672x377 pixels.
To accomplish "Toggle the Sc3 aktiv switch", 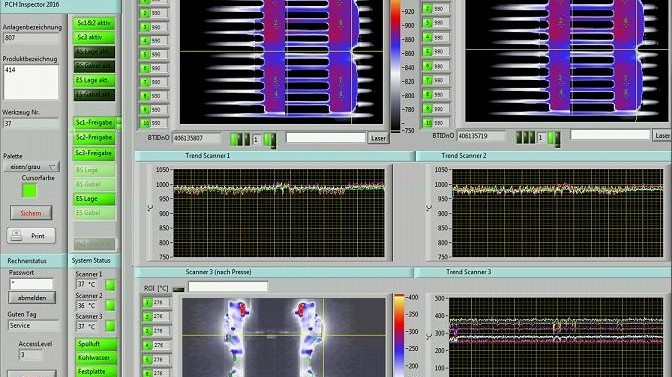I will coord(94,37).
